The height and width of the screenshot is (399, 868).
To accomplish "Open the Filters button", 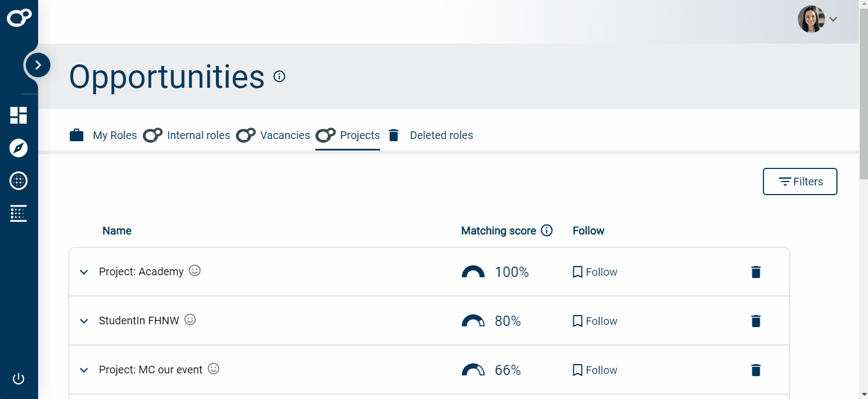I will pos(800,182).
